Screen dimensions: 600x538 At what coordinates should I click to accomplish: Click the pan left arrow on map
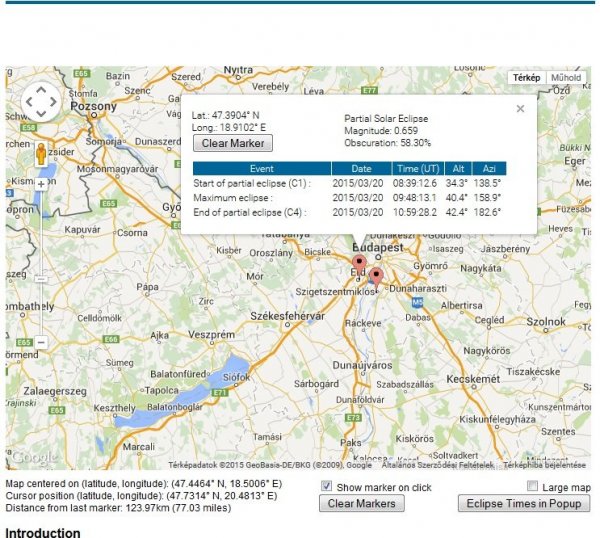point(29,101)
